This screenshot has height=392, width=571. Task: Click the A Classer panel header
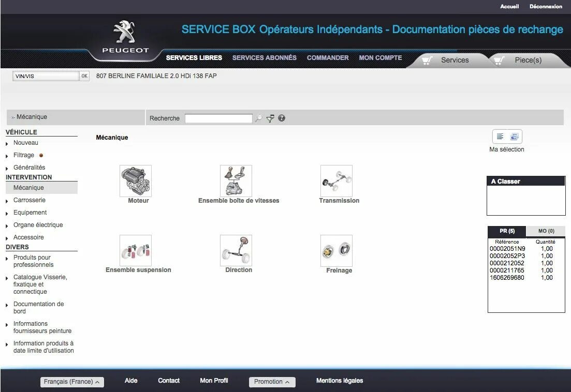(526, 181)
